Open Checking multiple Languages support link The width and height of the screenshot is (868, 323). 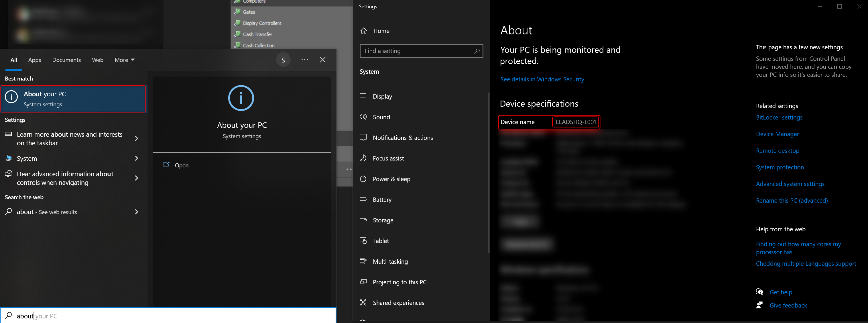[x=806, y=263]
